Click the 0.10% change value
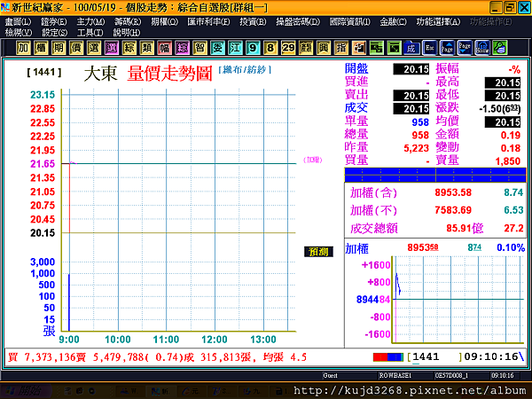 (x=511, y=247)
